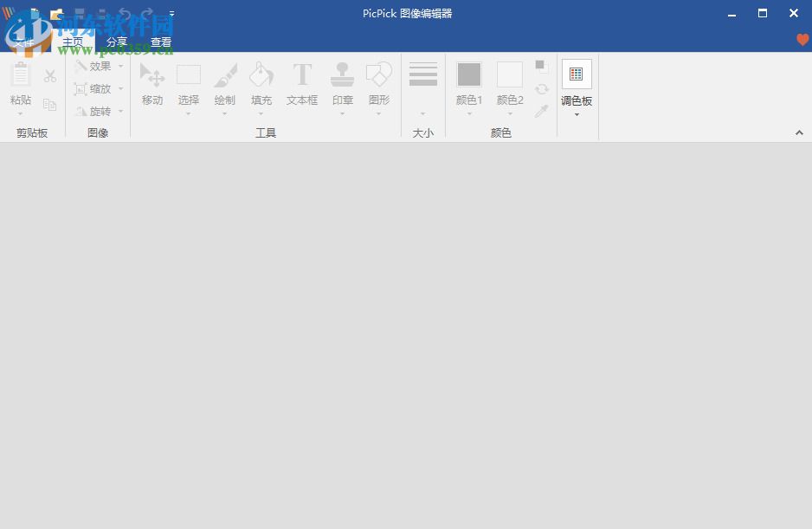
Task: Activate the color eyedropper
Action: [x=541, y=110]
